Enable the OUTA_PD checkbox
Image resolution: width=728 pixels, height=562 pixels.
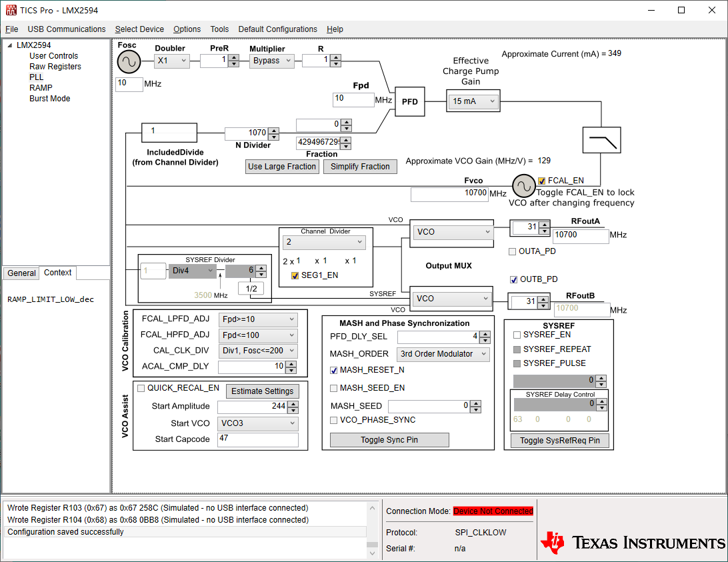513,252
